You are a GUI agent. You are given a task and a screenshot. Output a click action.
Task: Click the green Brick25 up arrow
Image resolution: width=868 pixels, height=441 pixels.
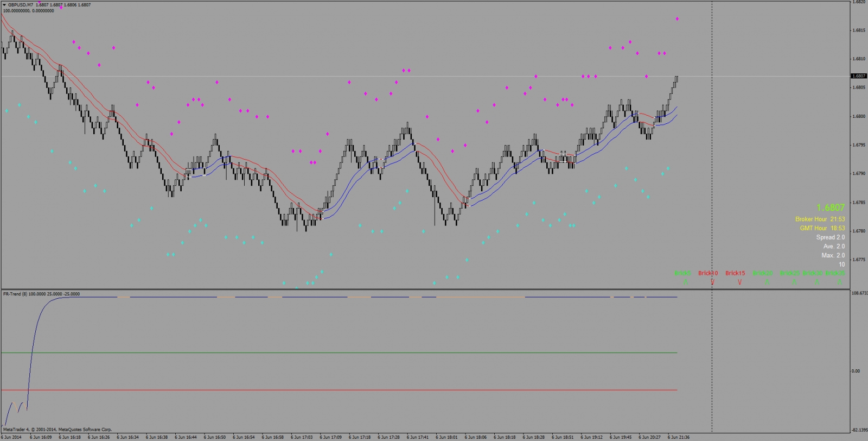tap(794, 282)
